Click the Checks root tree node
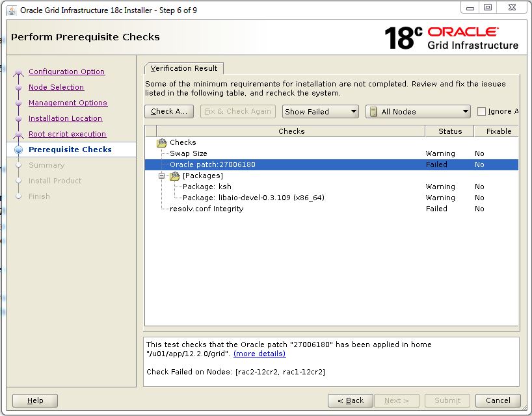532x416 pixels. click(183, 142)
